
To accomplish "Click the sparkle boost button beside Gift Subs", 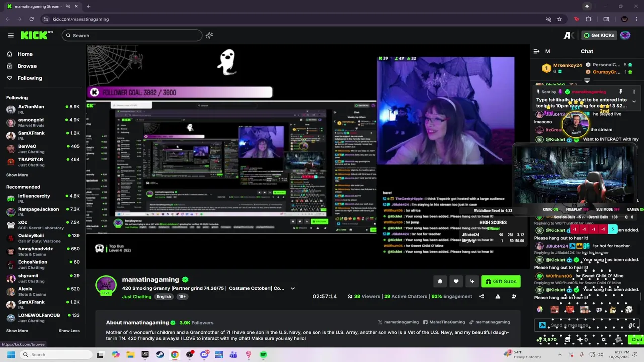I will click(x=472, y=281).
